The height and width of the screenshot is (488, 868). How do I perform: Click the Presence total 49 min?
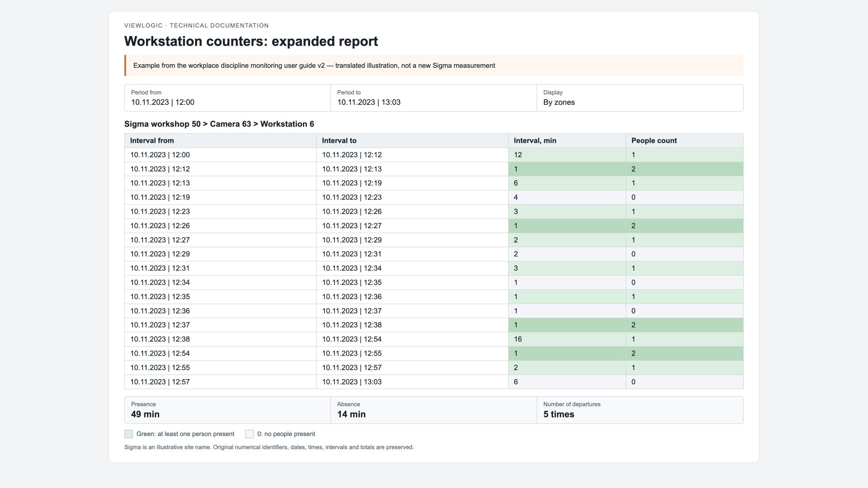[x=145, y=414]
